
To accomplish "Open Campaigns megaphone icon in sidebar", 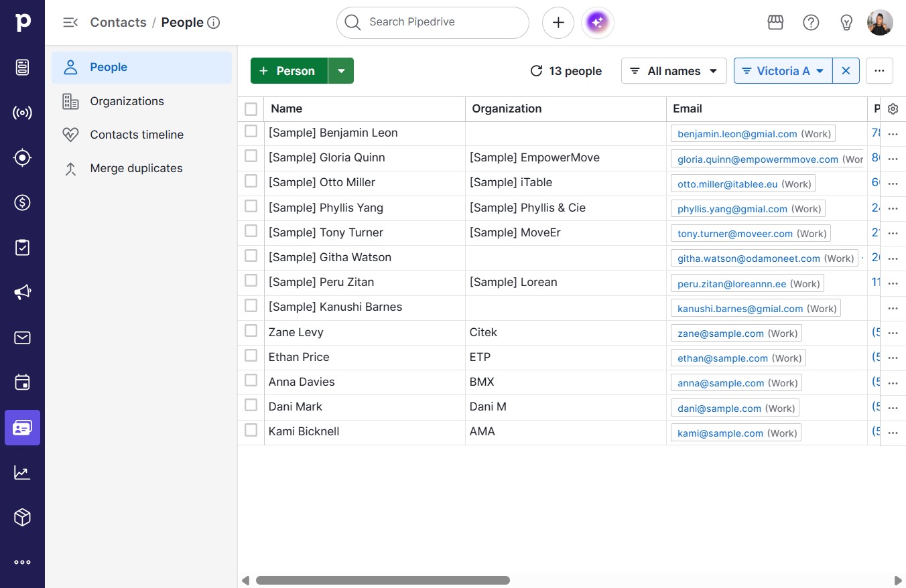I will pos(22,292).
